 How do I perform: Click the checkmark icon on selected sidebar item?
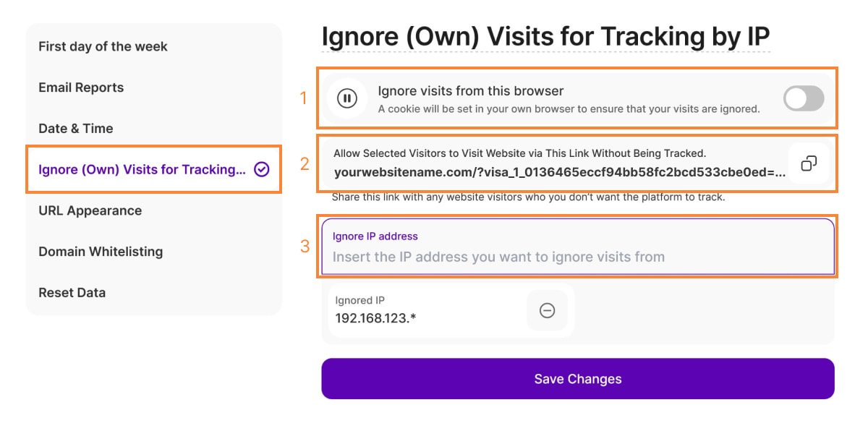(x=262, y=169)
